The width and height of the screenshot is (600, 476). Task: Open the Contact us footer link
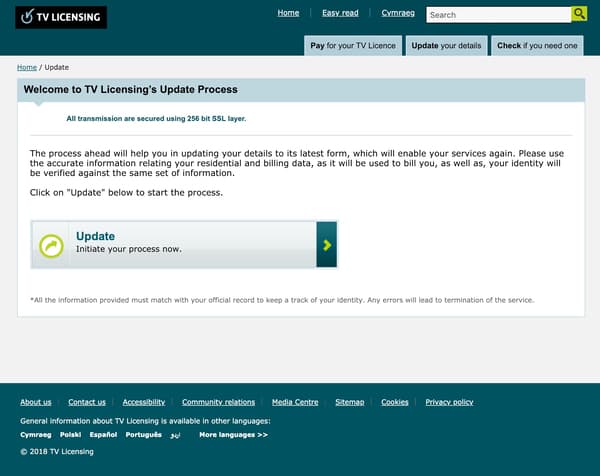tap(87, 402)
